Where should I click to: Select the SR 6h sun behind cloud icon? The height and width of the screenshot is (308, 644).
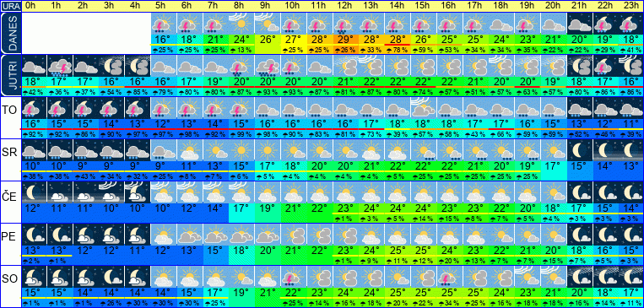click(x=188, y=150)
